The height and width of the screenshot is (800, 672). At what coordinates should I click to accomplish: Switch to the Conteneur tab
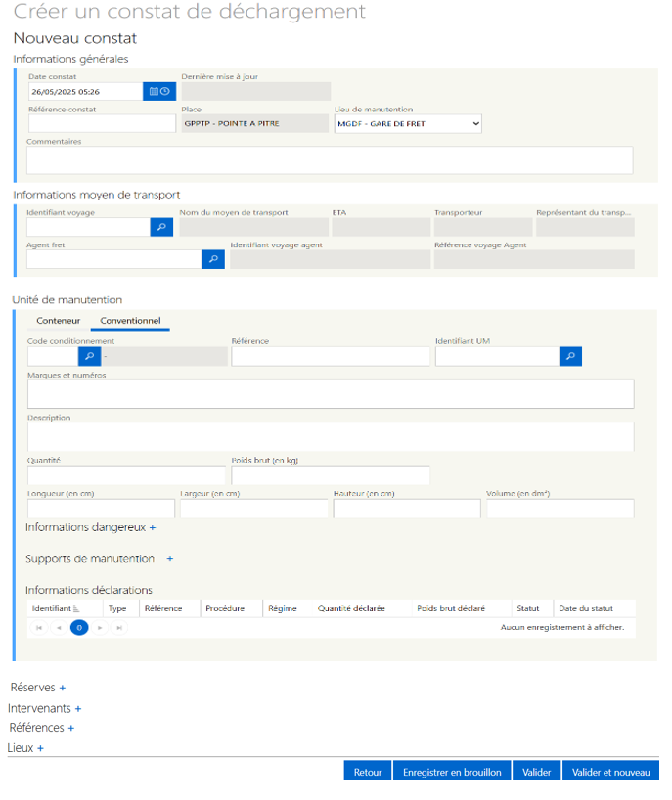point(58,321)
